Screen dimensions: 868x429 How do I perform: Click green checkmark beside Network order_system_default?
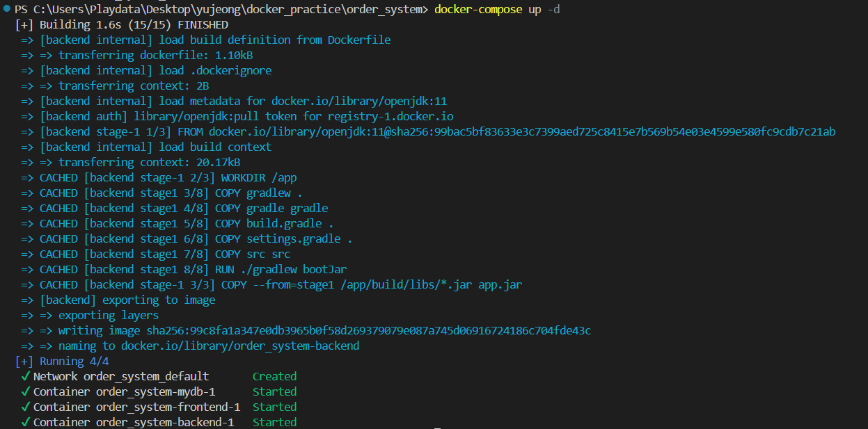coord(26,376)
